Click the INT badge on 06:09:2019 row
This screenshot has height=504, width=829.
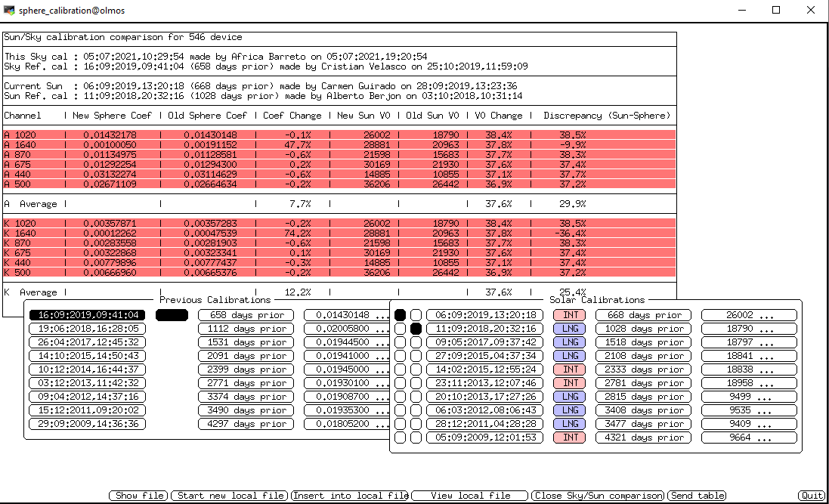coord(570,315)
